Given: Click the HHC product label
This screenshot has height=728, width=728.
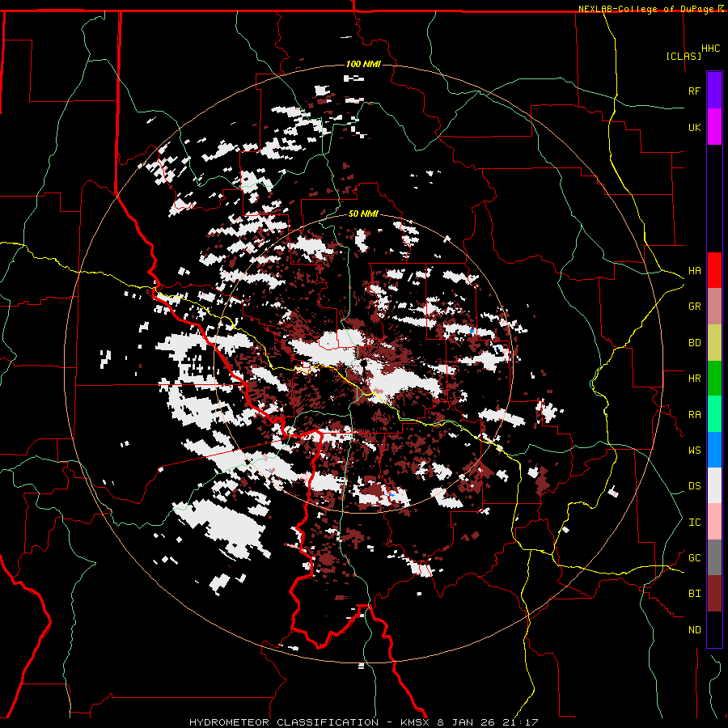Looking at the screenshot, I should click(711, 49).
